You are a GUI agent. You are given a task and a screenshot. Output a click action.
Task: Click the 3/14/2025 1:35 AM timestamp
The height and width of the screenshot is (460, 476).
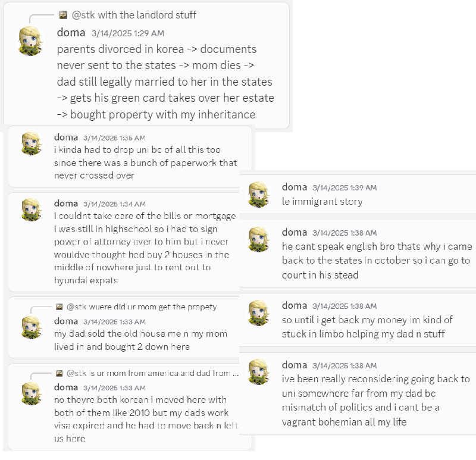point(114,138)
